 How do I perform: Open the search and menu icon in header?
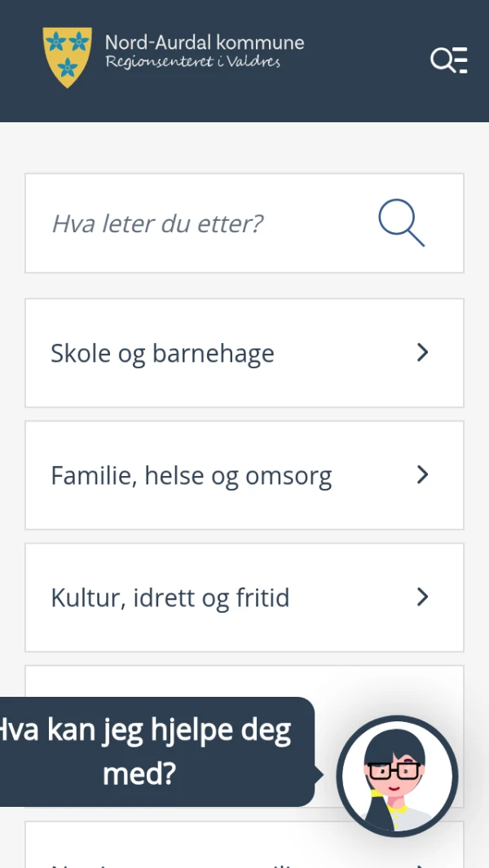(x=448, y=60)
